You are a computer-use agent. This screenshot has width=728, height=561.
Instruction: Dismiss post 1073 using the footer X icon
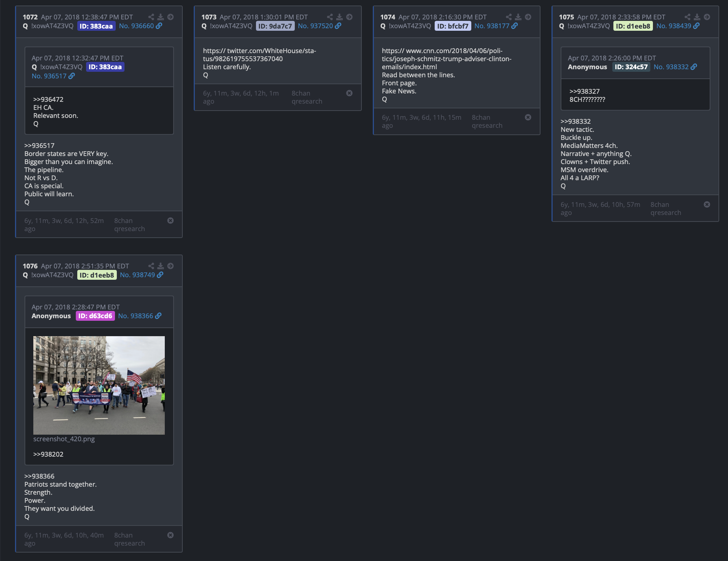tap(349, 93)
